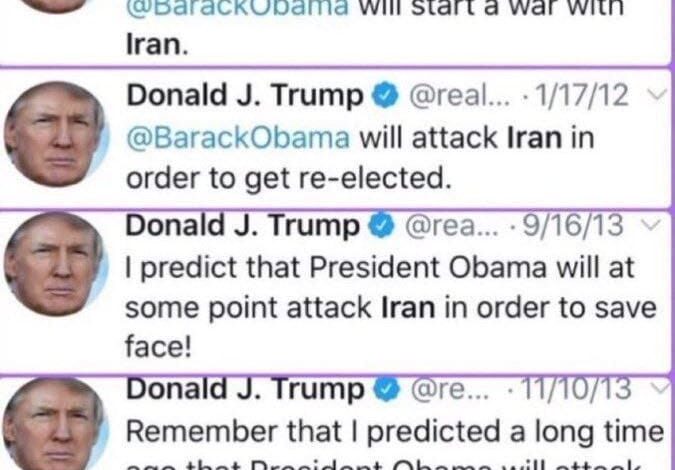Click the verified badge on the 11/10/13 tweet
This screenshot has width=675, height=470.
(x=387, y=390)
